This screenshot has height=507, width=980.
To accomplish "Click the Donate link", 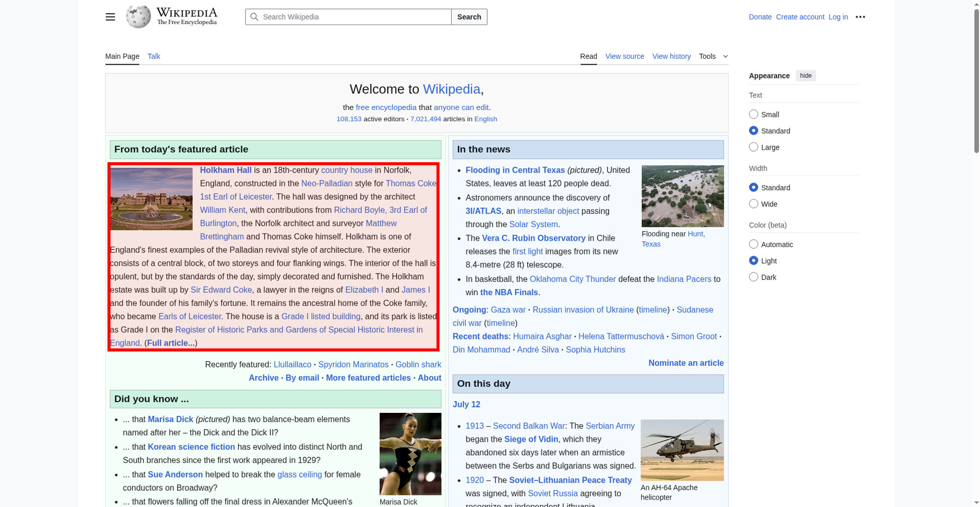I will point(760,17).
